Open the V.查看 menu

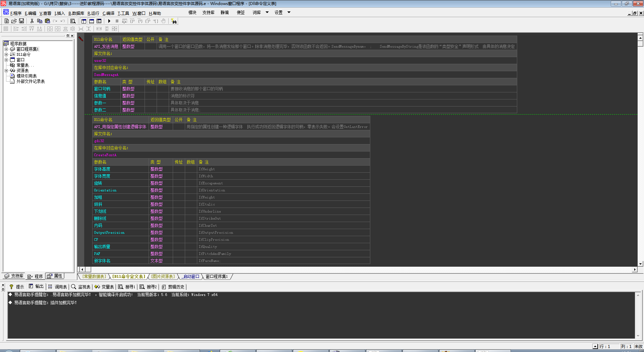(x=45, y=13)
